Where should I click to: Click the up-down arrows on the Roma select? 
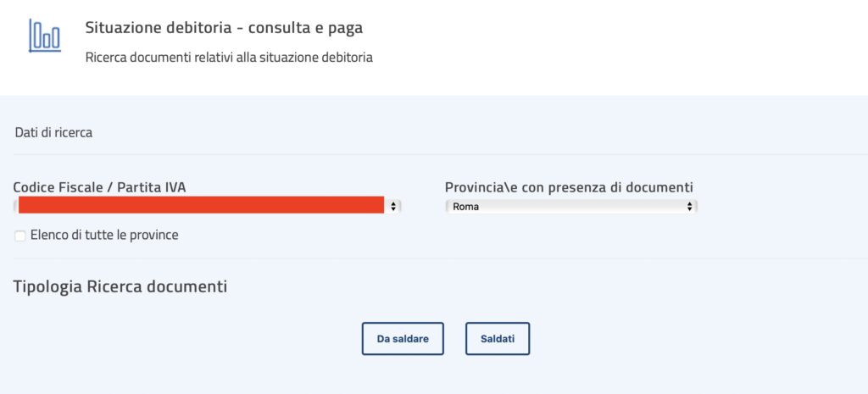point(690,207)
